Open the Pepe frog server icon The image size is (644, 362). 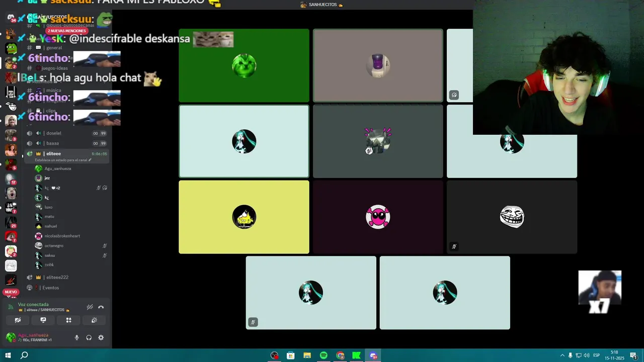(11, 49)
